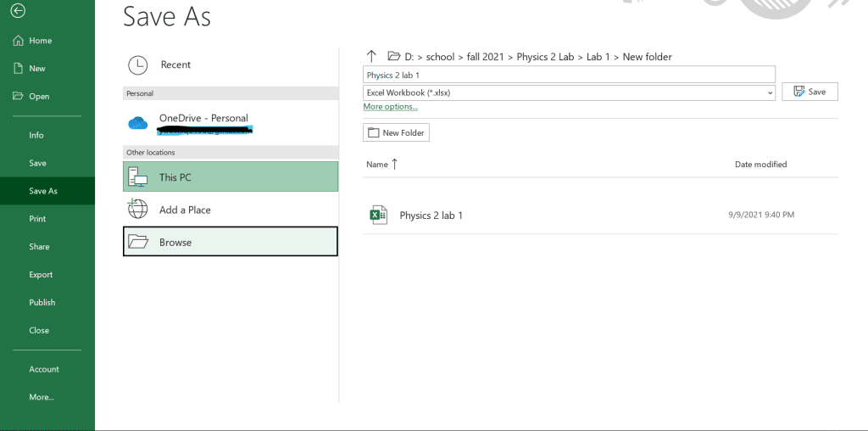Create a New Folder
The height and width of the screenshot is (431, 868).
(396, 133)
